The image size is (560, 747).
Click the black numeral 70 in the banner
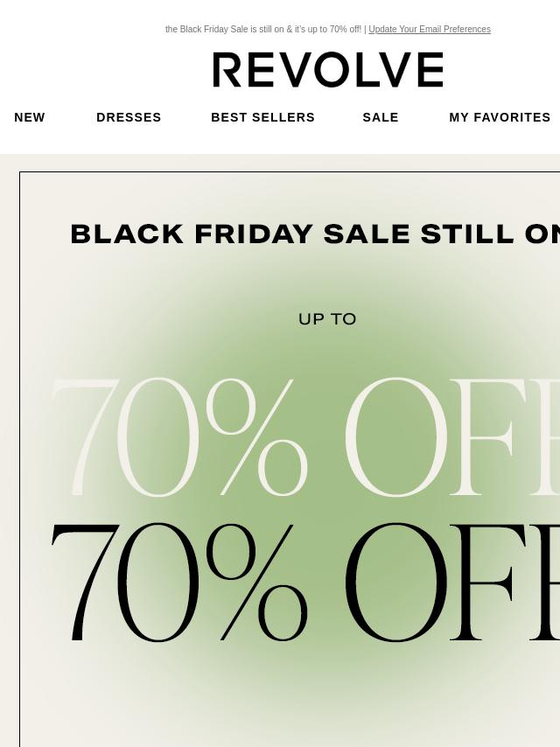click(x=125, y=583)
